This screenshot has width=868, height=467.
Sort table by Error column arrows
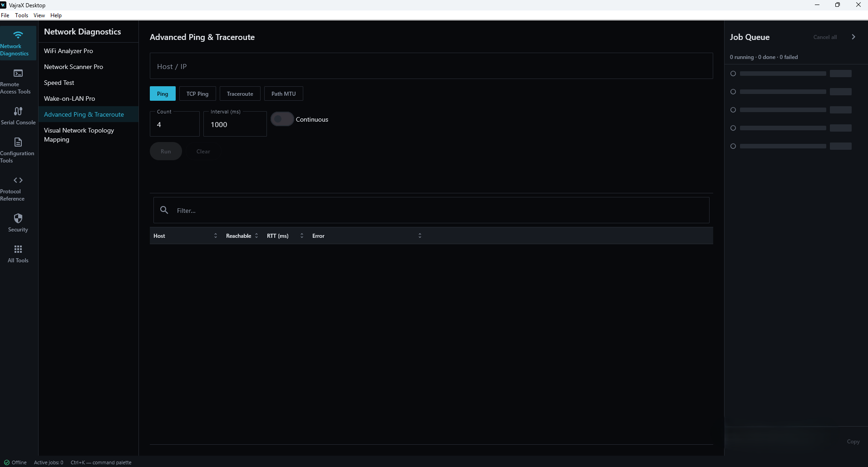click(x=420, y=236)
